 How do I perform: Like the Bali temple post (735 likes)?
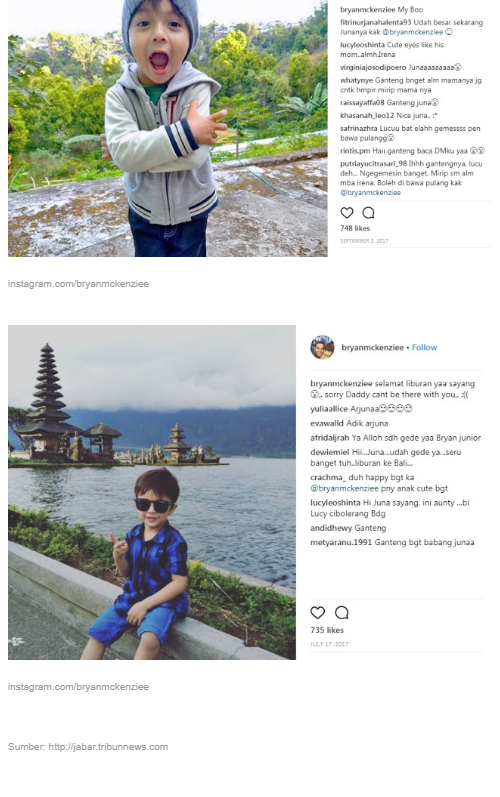318,612
